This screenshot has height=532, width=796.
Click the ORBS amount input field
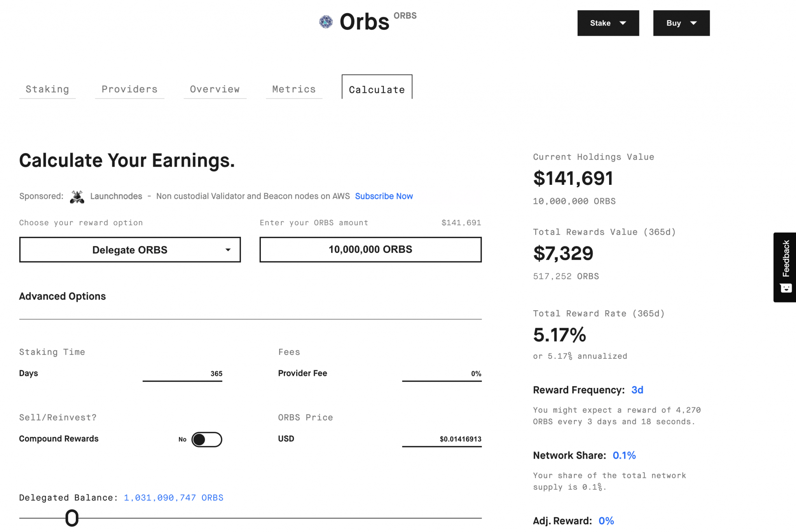370,250
